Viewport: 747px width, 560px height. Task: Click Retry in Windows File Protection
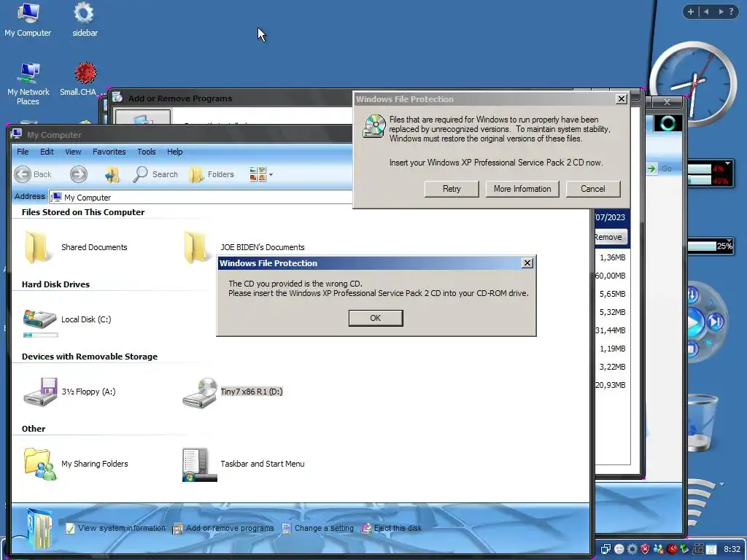(x=452, y=189)
